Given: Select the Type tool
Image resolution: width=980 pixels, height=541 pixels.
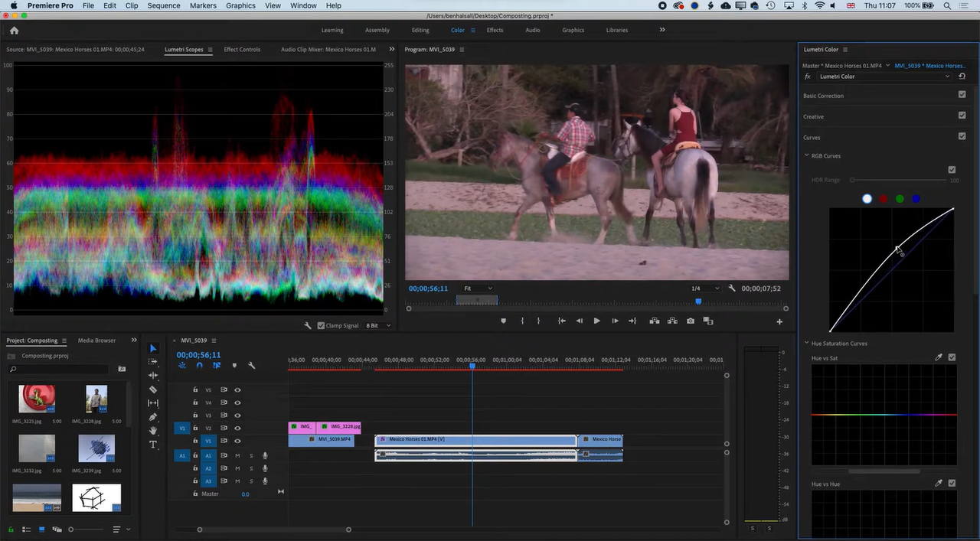Looking at the screenshot, I should coord(153,445).
